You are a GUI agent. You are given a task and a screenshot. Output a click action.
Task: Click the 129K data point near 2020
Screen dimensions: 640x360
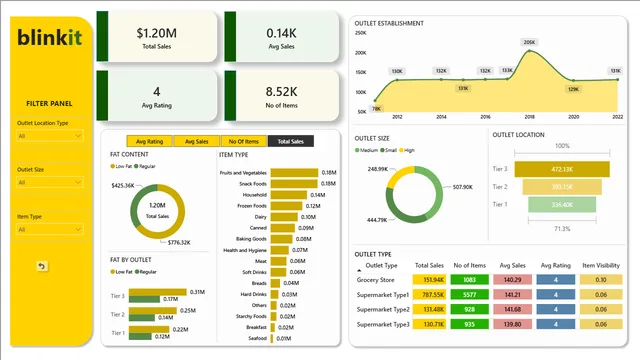click(573, 80)
